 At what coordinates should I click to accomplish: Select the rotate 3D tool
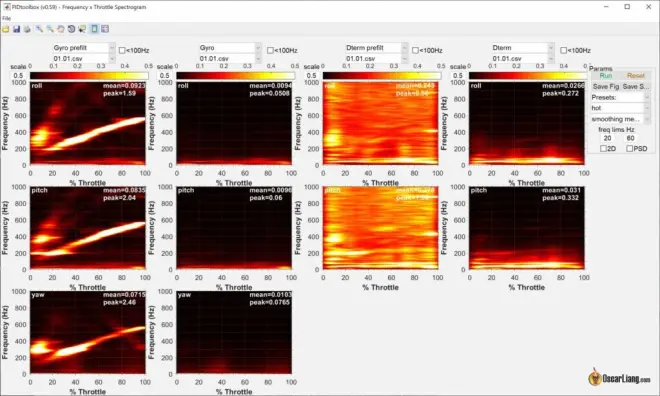(71, 29)
